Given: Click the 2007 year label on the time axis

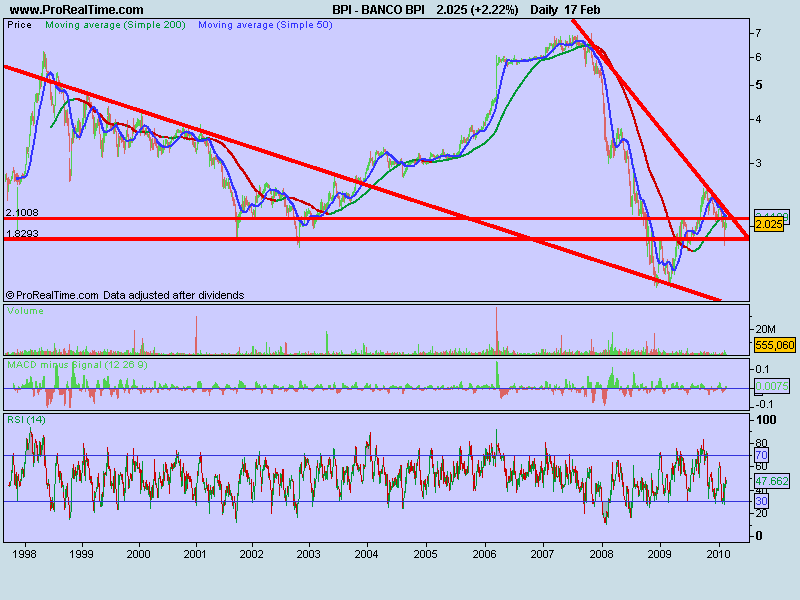Looking at the screenshot, I should coord(542,554).
